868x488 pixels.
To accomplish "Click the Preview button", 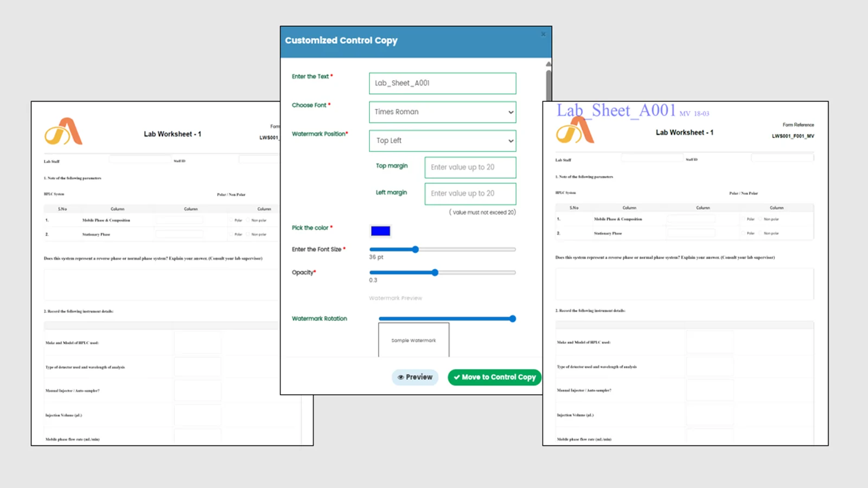I will [x=415, y=377].
